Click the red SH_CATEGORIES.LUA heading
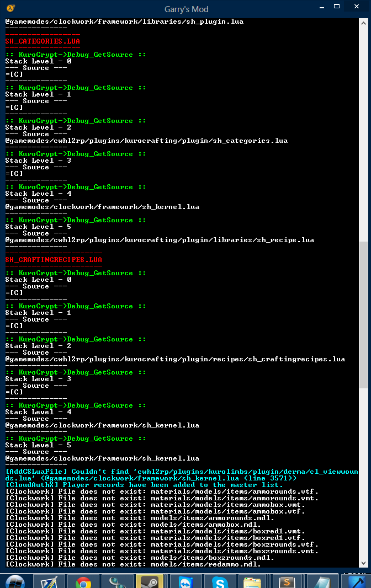This screenshot has width=371, height=588. (43, 41)
